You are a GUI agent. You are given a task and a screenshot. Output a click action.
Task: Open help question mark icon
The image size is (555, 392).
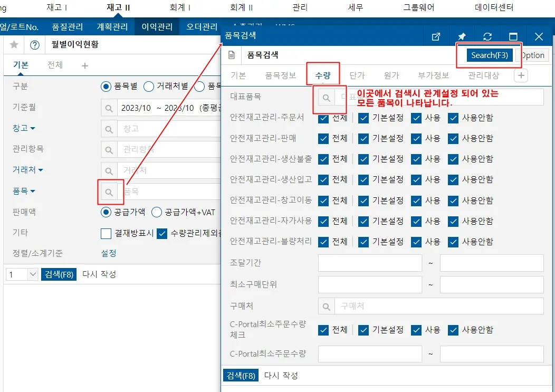coord(35,45)
